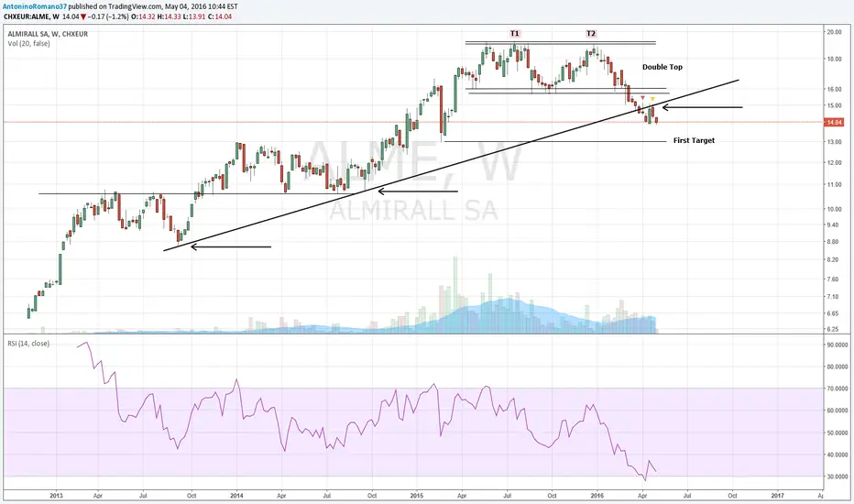The height and width of the screenshot is (504, 854).
Task: Click the 16.00 price axis label
Action: pos(834,89)
